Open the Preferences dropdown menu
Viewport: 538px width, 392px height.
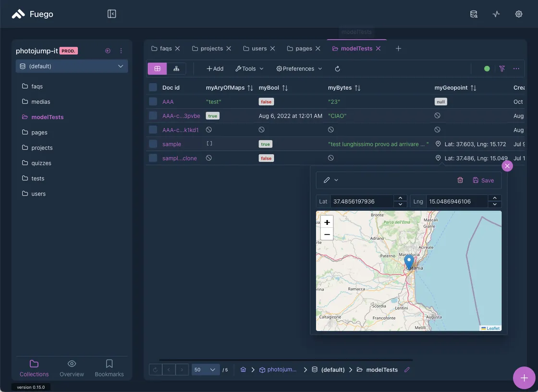299,69
